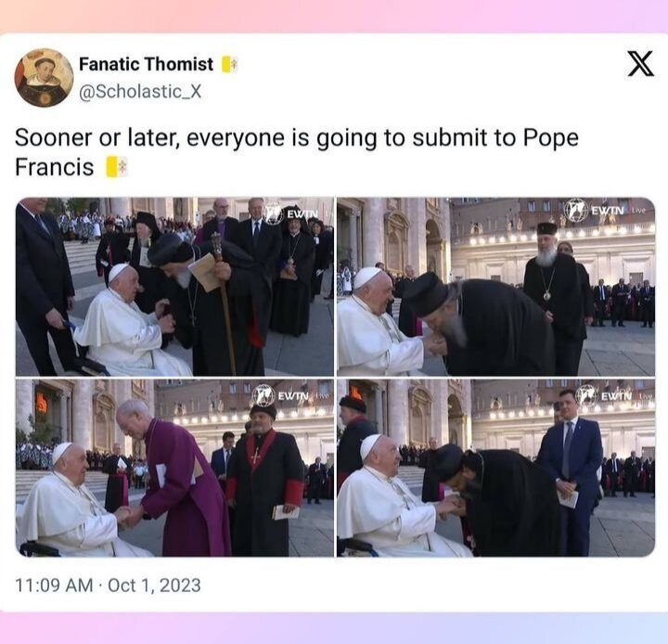Screen dimensions: 668x644
Task: Click the flag badge beside Fanatic Thomist
Action: [x=229, y=64]
